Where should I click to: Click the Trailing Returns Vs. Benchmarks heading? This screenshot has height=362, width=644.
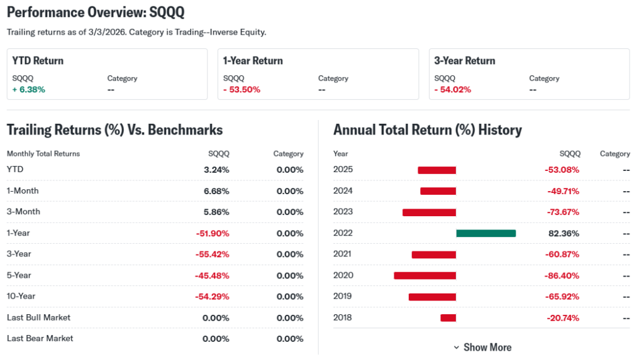click(x=114, y=130)
